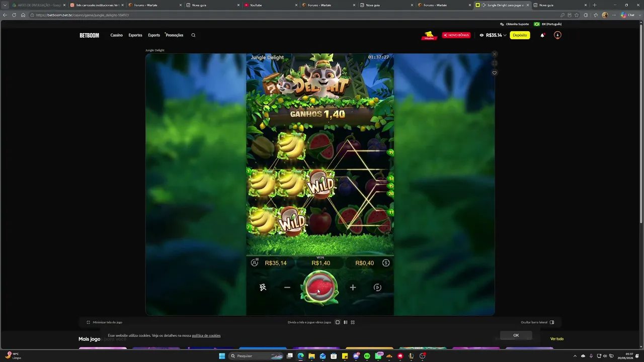The width and height of the screenshot is (644, 362).
Task: Click the Novo Bônus button
Action: coord(456,35)
